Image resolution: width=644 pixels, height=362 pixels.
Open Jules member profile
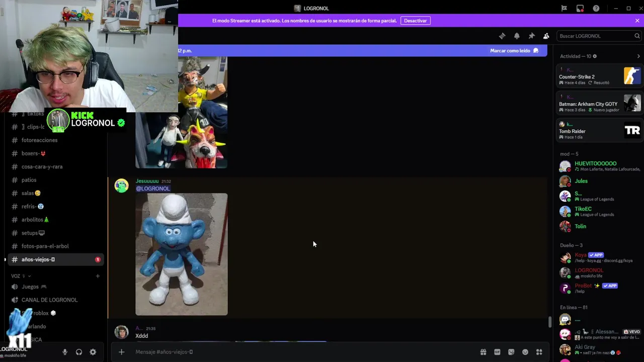tap(599, 181)
